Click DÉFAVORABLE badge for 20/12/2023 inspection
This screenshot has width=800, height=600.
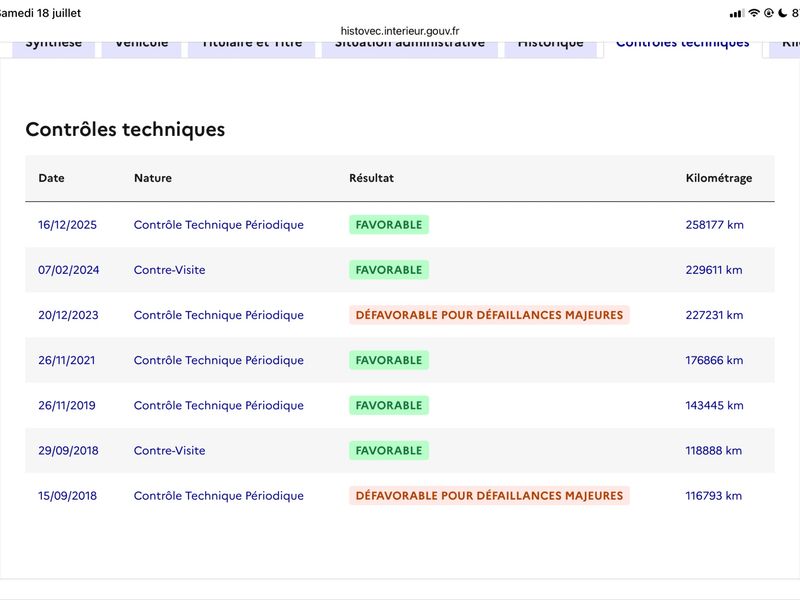click(x=489, y=315)
